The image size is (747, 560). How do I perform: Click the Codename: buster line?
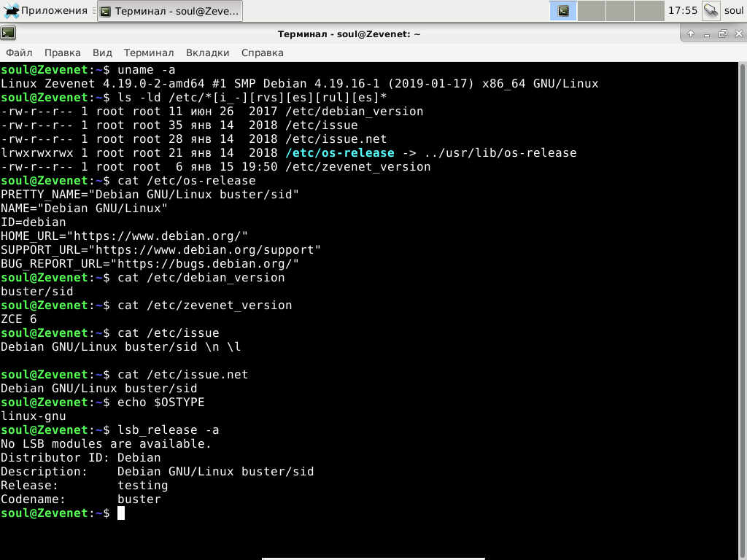click(80, 499)
